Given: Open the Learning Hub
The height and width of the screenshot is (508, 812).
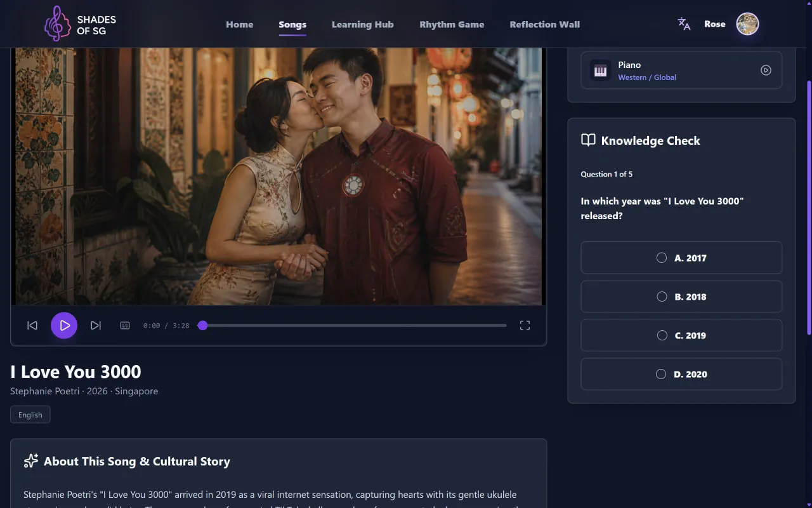Looking at the screenshot, I should [363, 24].
